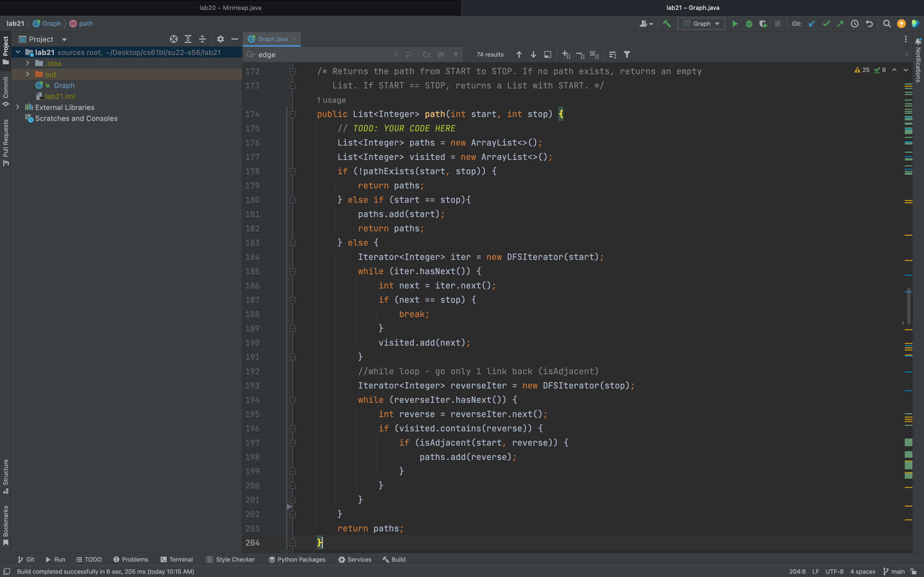Start debugging with the bug icon
The width and height of the screenshot is (924, 577).
[749, 24]
